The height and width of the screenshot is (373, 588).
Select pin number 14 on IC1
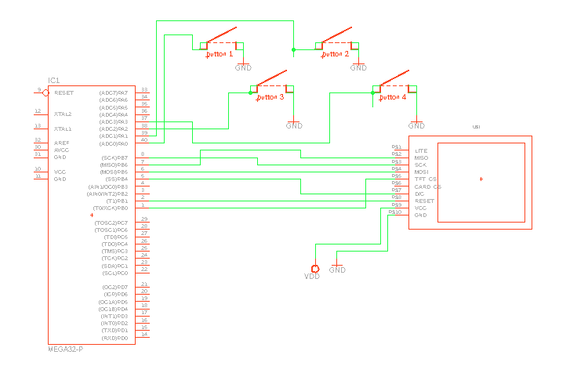(144, 335)
